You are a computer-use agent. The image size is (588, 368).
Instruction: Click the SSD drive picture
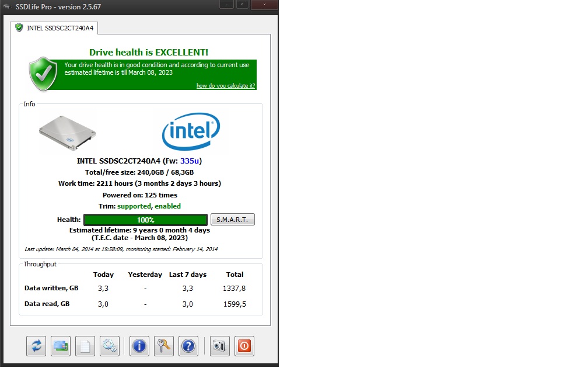pyautogui.click(x=67, y=133)
